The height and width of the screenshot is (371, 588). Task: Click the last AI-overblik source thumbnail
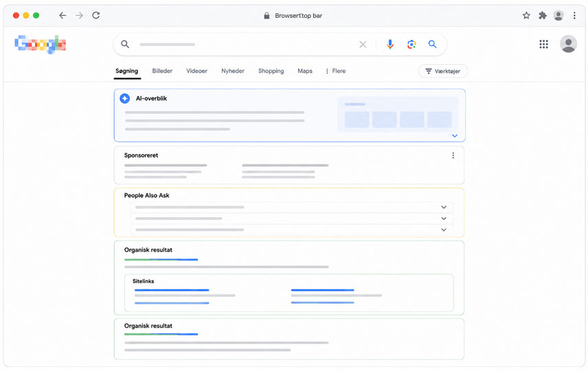tap(440, 120)
